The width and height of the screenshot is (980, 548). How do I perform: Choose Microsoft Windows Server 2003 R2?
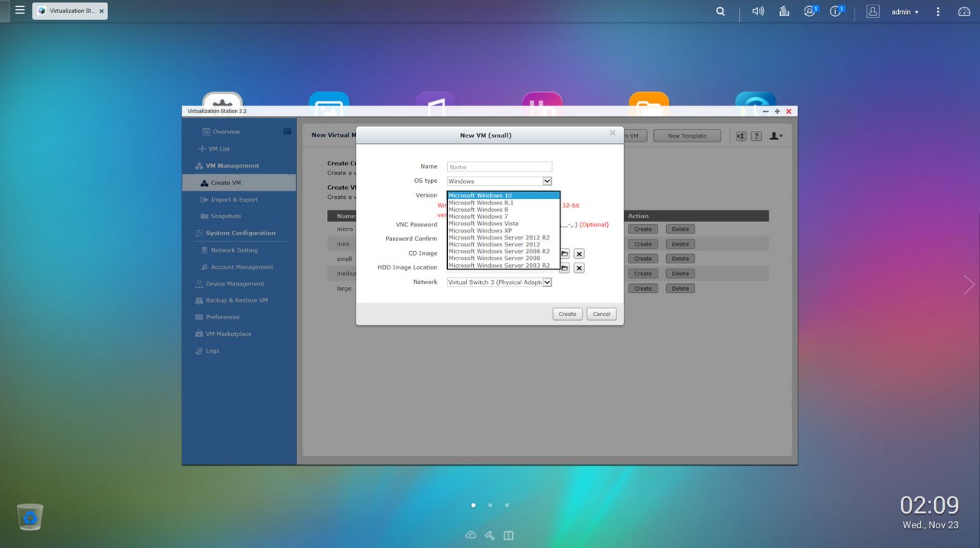click(504, 266)
